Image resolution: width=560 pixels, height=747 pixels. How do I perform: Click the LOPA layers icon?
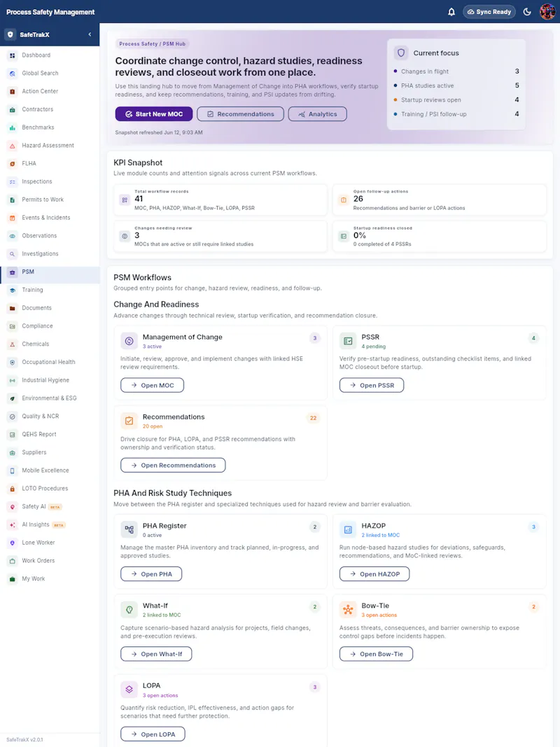coord(129,690)
